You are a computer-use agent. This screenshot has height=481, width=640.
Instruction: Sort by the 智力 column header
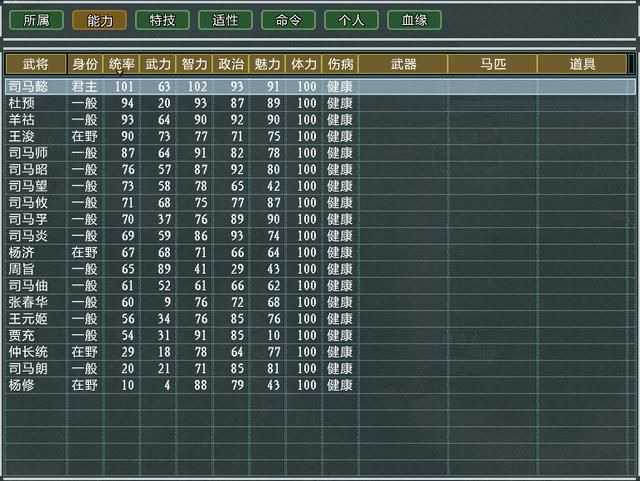coord(194,64)
